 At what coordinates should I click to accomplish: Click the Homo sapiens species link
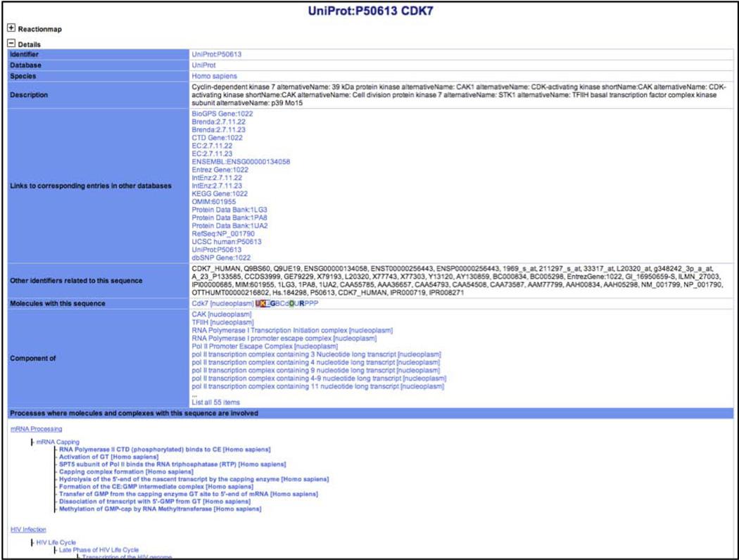(x=214, y=76)
